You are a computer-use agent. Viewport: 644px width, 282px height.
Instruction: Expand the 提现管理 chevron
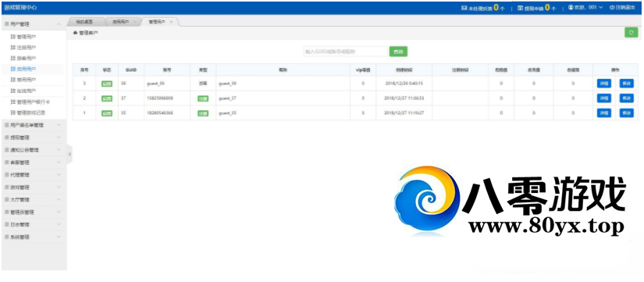click(x=59, y=137)
